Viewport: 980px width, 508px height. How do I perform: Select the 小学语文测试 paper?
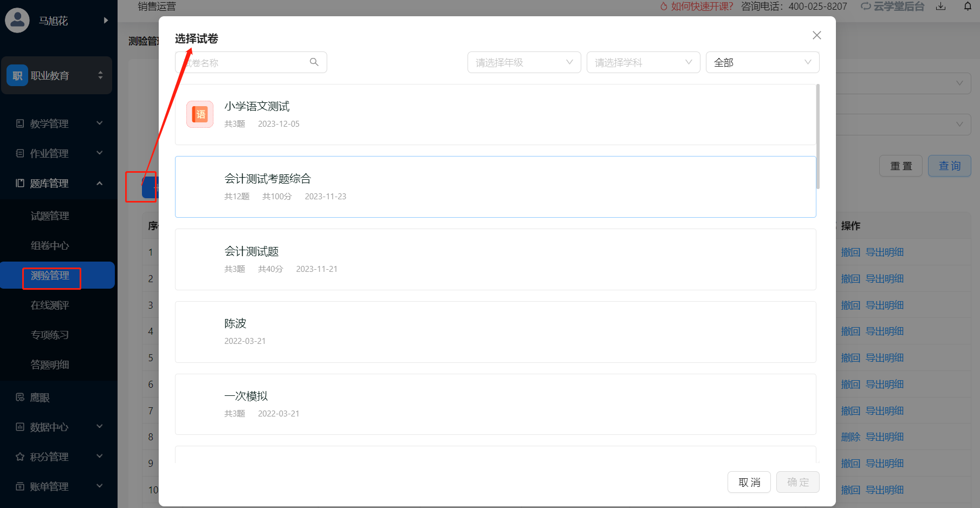coord(495,114)
